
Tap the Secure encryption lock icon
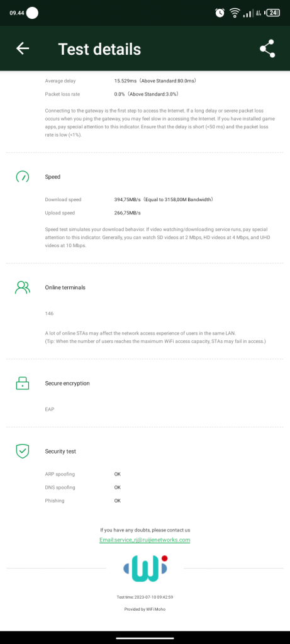pos(23,383)
